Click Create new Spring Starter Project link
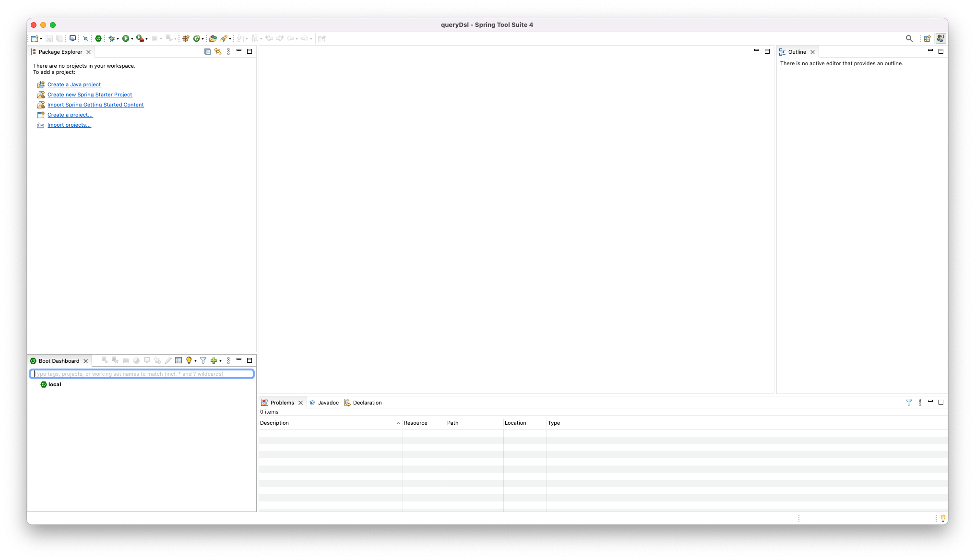This screenshot has height=560, width=975. click(x=90, y=95)
